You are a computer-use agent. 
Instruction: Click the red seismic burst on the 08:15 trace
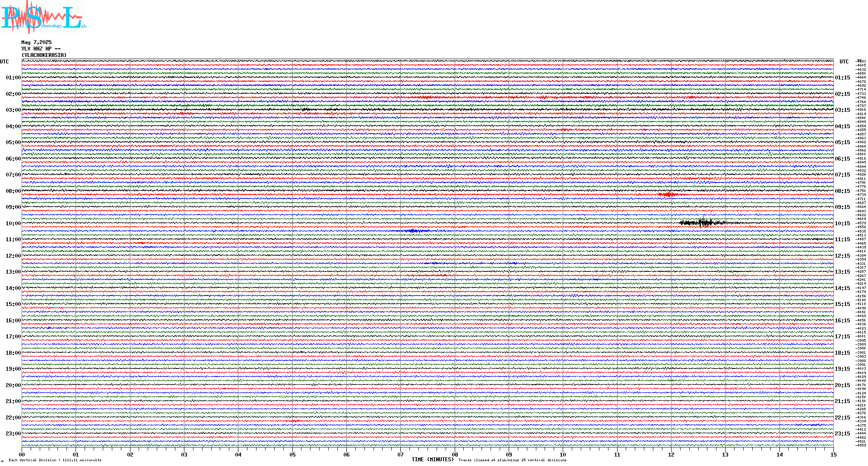pos(668,195)
